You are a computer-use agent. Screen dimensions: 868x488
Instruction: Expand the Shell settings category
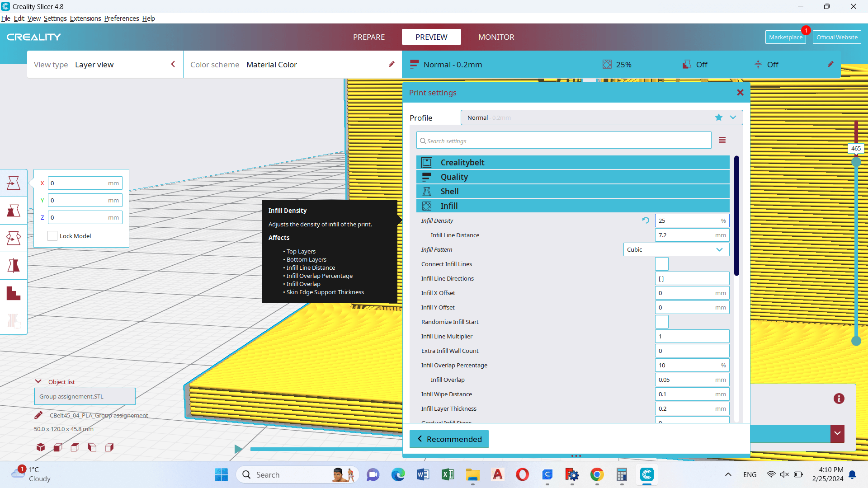[573, 191]
